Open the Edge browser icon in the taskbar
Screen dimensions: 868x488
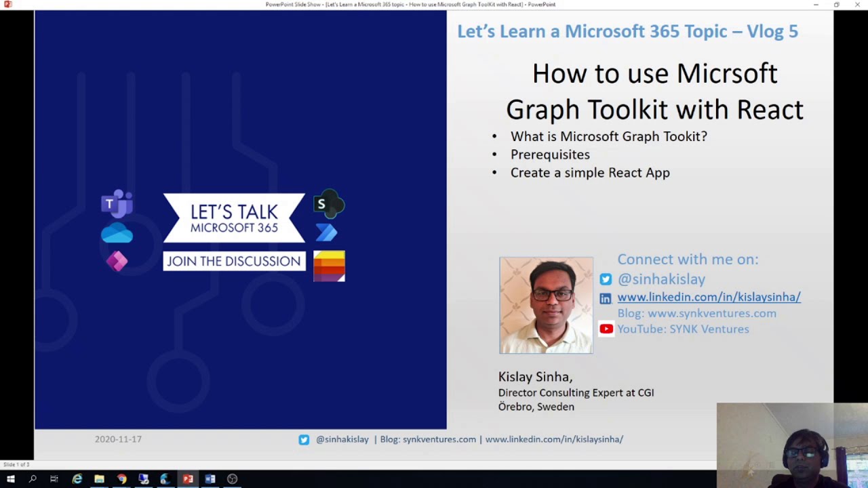point(165,479)
